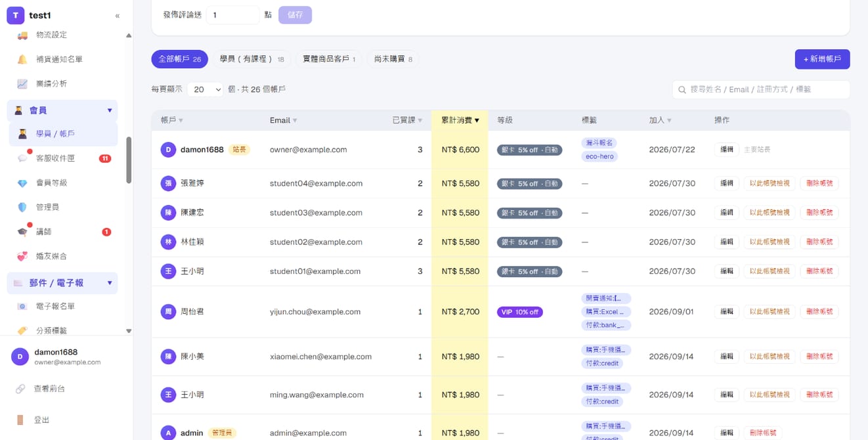The width and height of the screenshot is (868, 440).
Task: Open 會員等級 in the sidebar
Action: [x=51, y=183]
